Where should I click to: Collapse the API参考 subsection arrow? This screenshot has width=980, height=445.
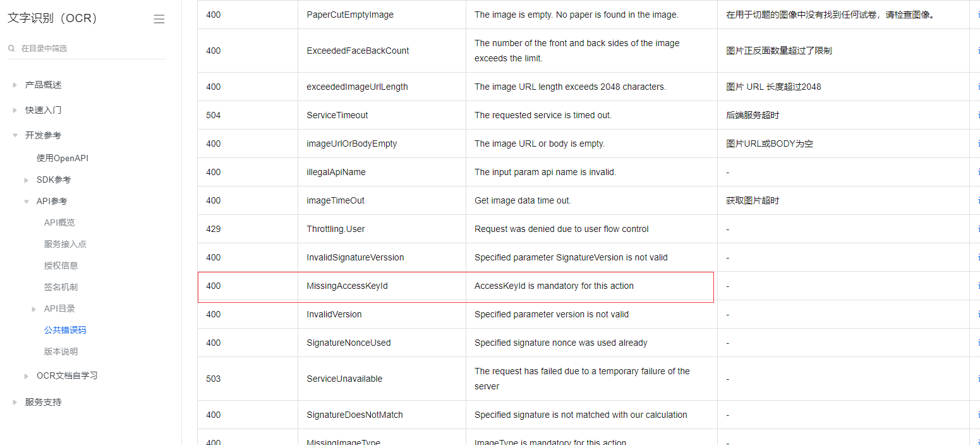coord(27,202)
